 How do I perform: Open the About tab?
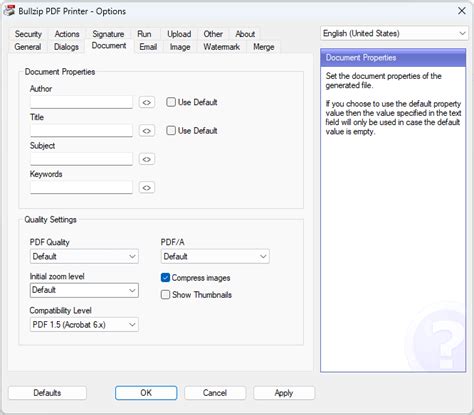(245, 34)
